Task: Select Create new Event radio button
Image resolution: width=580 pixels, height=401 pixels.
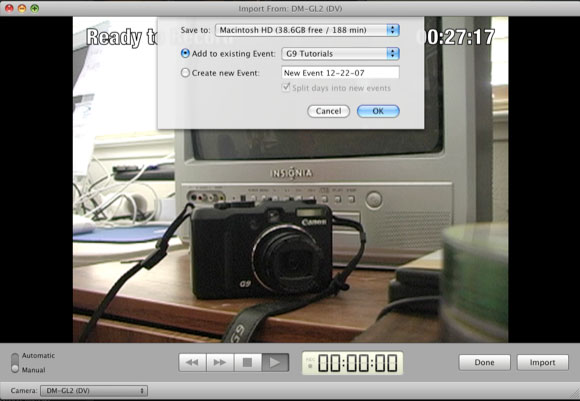Action: [185, 73]
